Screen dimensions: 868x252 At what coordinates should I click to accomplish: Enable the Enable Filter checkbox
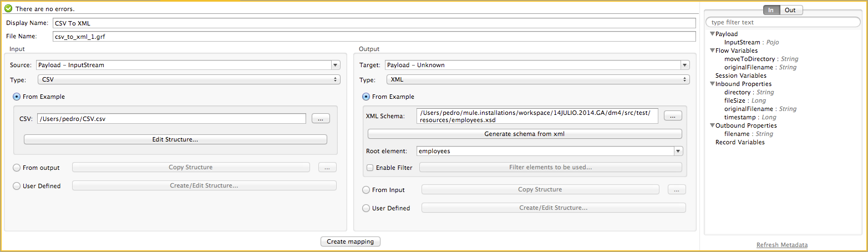coord(370,168)
